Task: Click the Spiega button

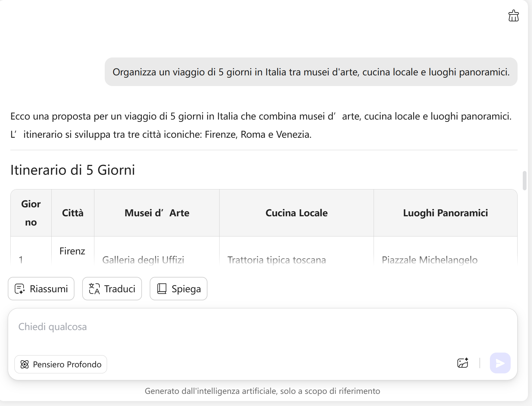Action: tap(178, 288)
